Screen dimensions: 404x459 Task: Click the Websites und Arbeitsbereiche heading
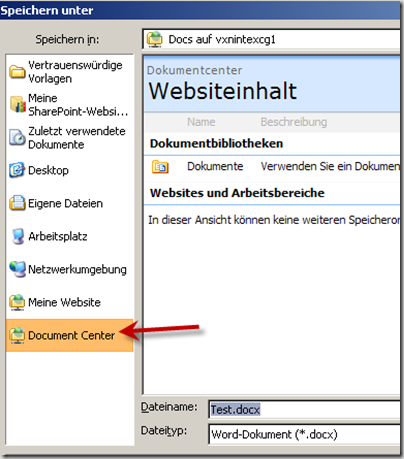[237, 193]
